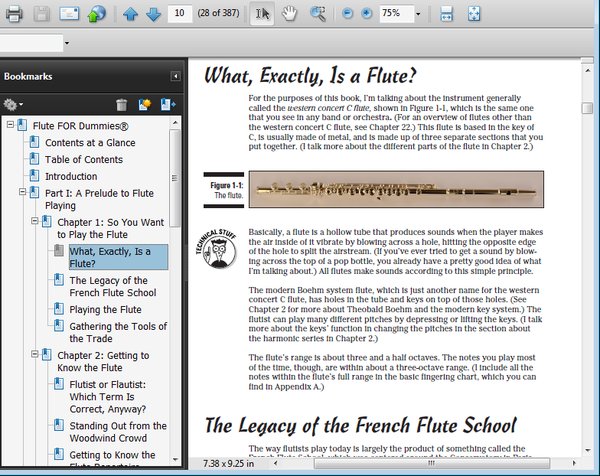Open the zoom percentage dropdown arrow
The height and width of the screenshot is (476, 600).
[x=418, y=14]
